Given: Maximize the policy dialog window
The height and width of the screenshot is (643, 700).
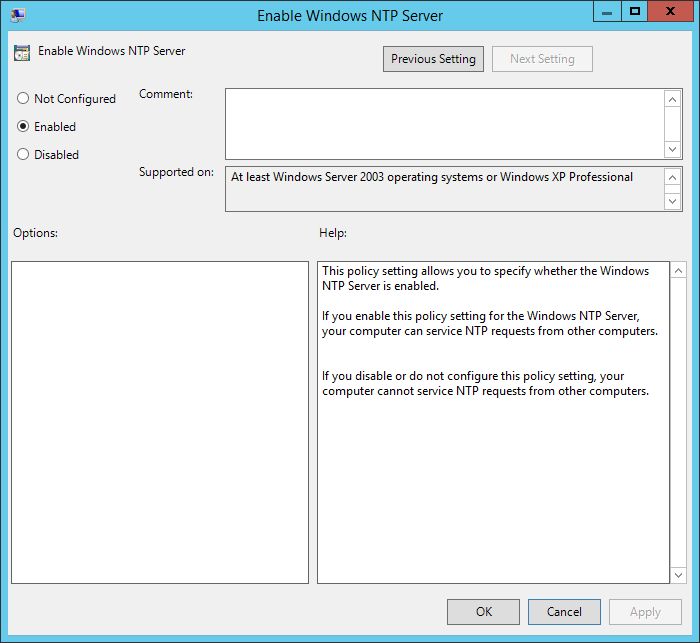Looking at the screenshot, I should (634, 12).
